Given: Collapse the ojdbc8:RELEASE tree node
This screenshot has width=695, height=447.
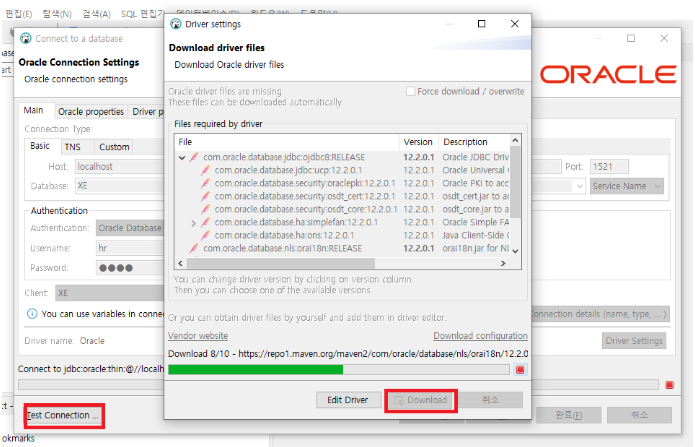Looking at the screenshot, I should click(x=182, y=157).
